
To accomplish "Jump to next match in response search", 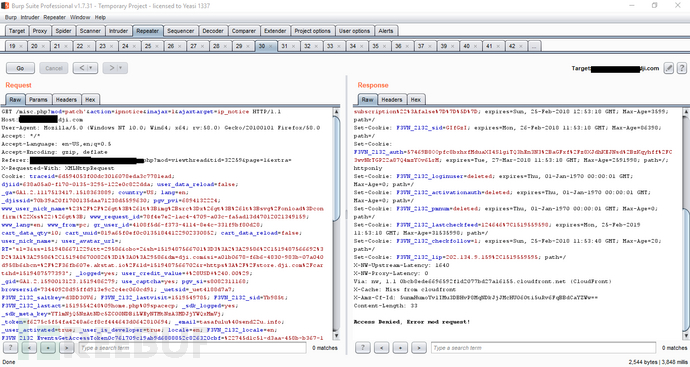I will (x=419, y=348).
